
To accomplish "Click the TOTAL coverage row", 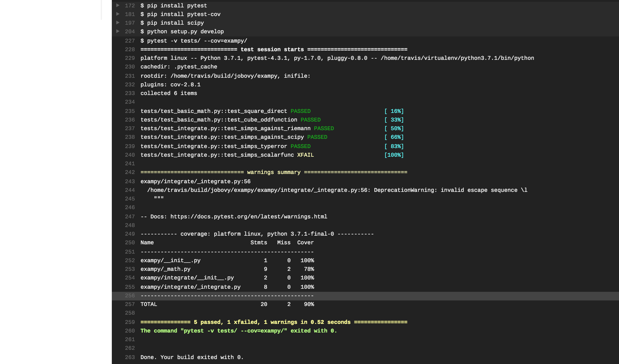I will tap(227, 304).
